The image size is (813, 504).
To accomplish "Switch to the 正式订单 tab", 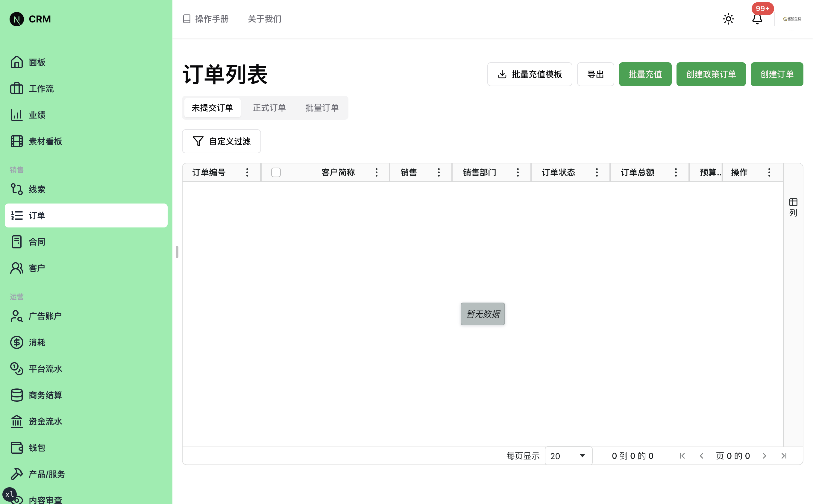I will 269,107.
